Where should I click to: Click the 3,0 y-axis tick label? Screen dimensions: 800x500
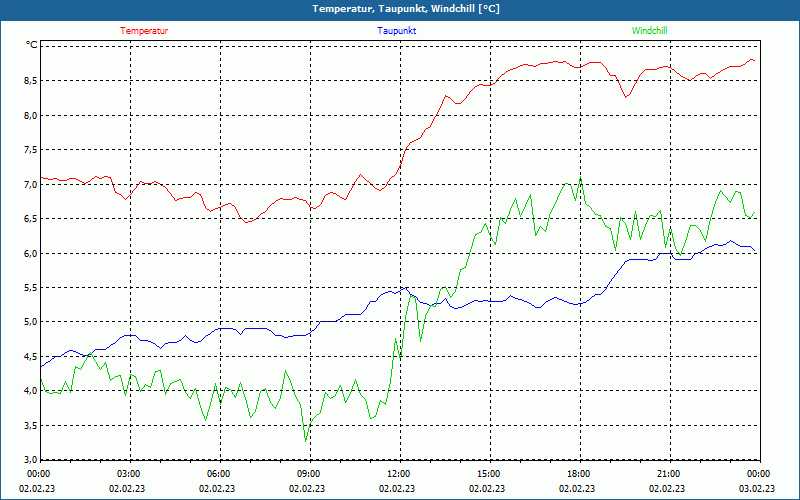click(x=32, y=460)
